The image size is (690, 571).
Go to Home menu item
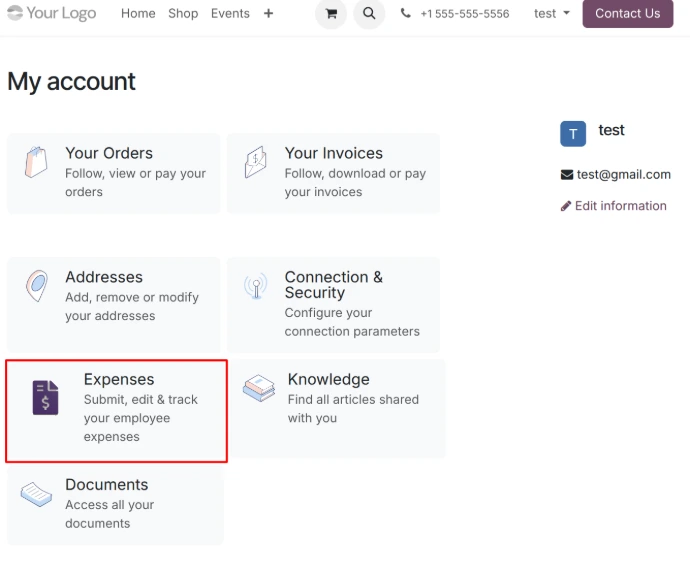coord(138,14)
